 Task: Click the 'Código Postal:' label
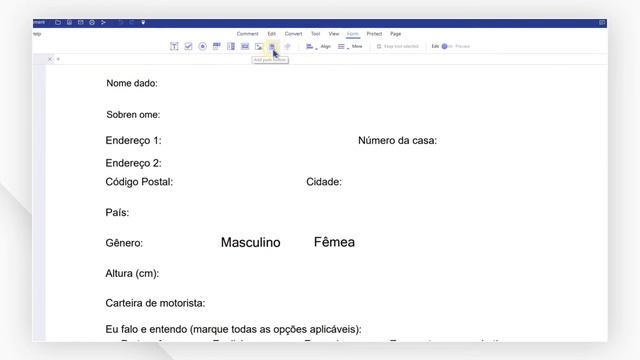139,182
